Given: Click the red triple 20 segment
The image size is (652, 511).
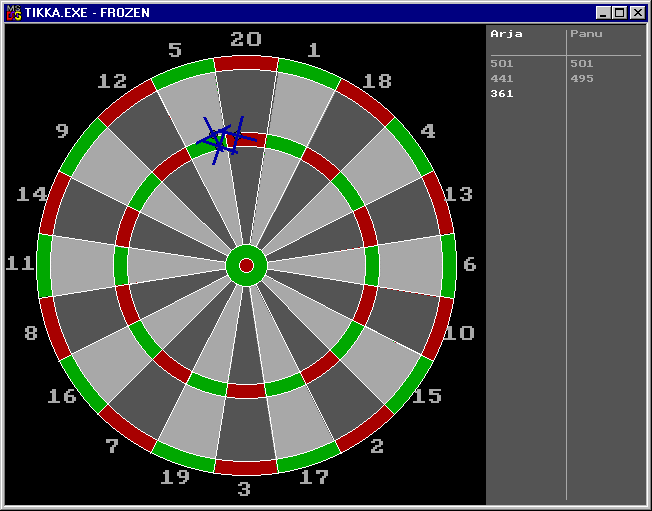Looking at the screenshot, I should pos(246,140).
